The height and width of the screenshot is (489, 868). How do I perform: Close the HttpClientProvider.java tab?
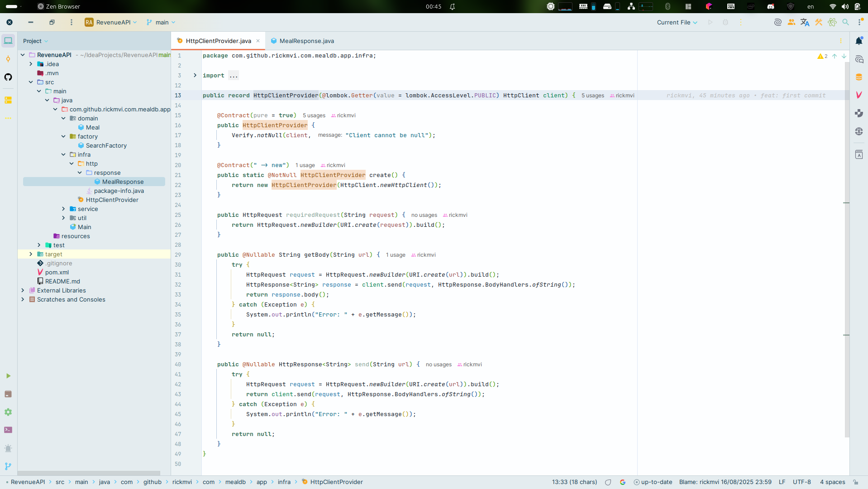coord(258,41)
